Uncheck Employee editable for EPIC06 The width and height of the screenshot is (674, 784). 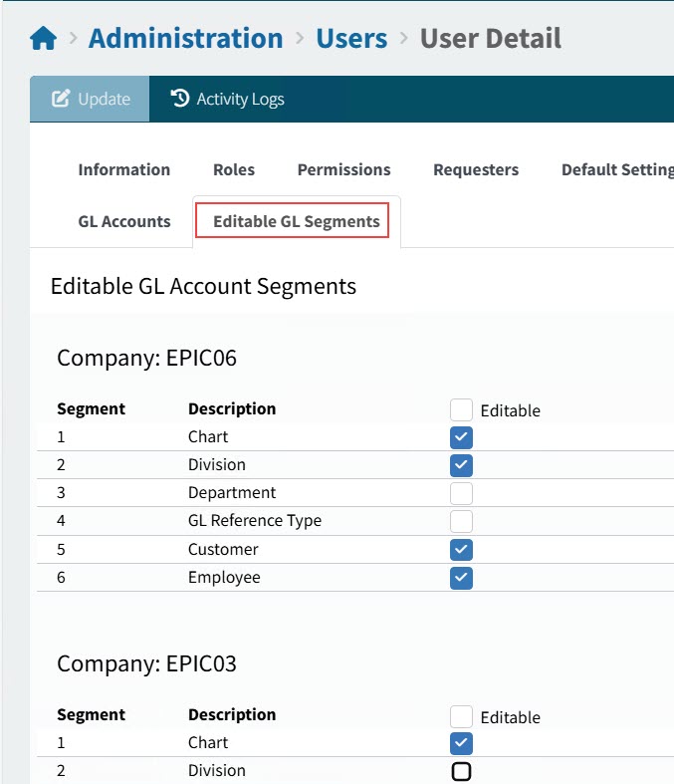461,578
